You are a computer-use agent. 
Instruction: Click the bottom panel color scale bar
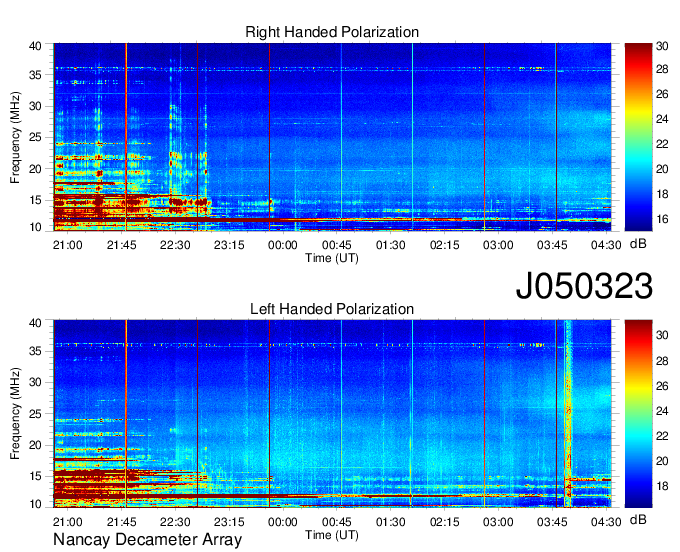click(638, 414)
